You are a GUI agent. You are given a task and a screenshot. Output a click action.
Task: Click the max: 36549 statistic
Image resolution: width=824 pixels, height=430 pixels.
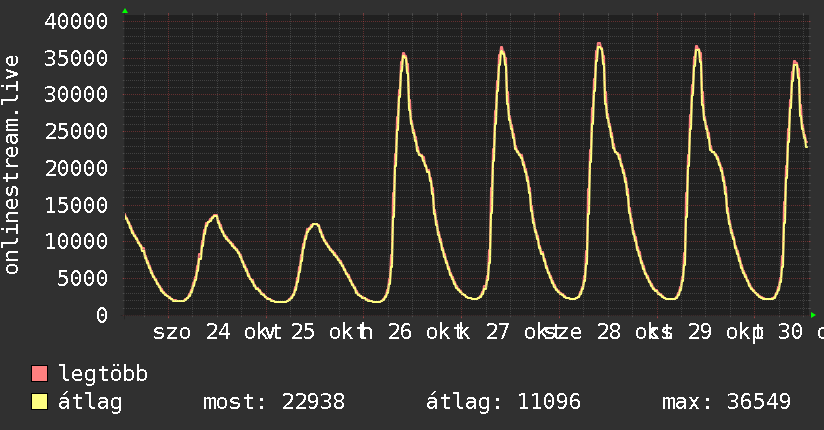pyautogui.click(x=726, y=402)
